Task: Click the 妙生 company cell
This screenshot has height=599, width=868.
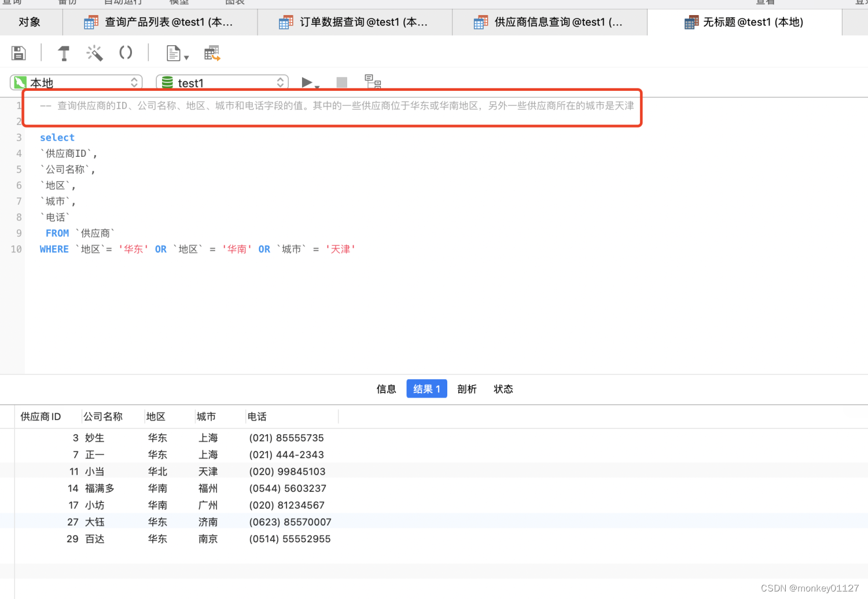Action: [95, 438]
